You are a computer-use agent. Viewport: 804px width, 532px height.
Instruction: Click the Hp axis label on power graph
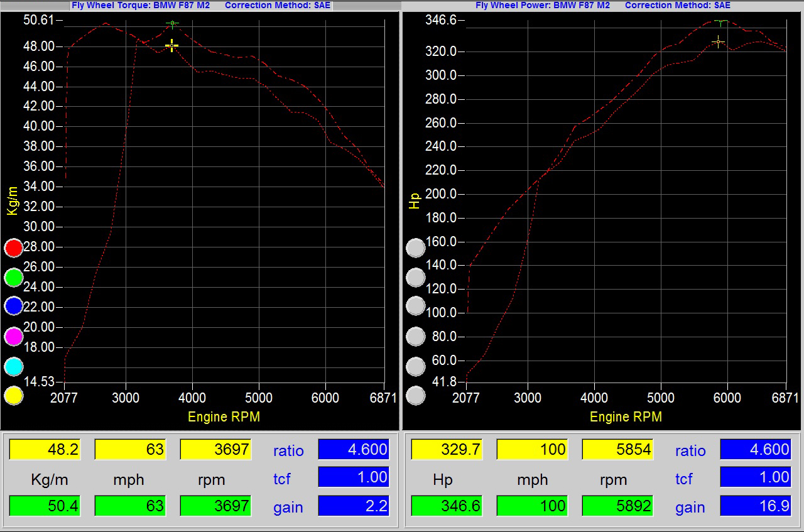(415, 201)
